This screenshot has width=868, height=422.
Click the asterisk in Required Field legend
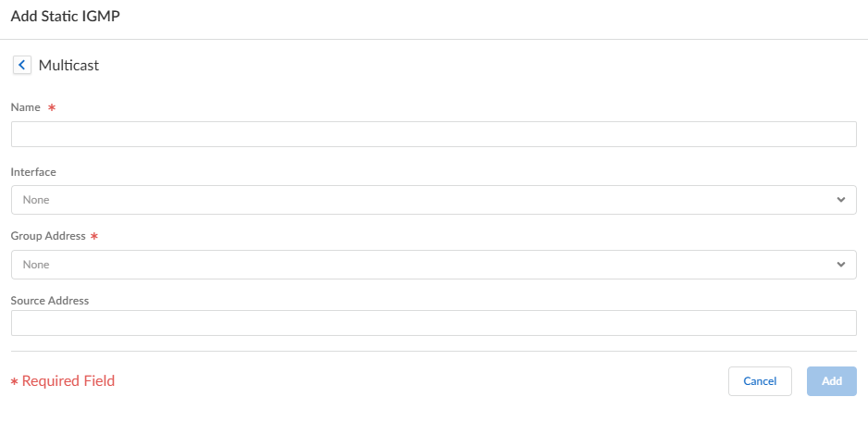click(x=14, y=382)
